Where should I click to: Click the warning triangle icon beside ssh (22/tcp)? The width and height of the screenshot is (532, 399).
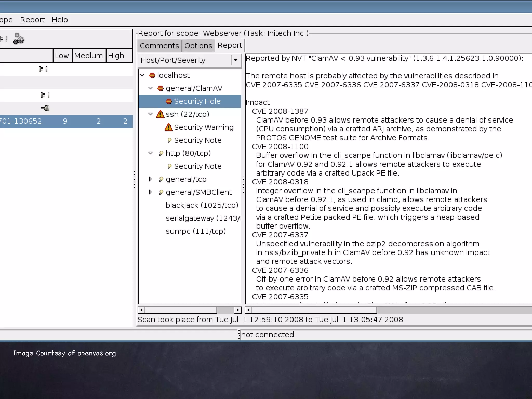tap(160, 114)
